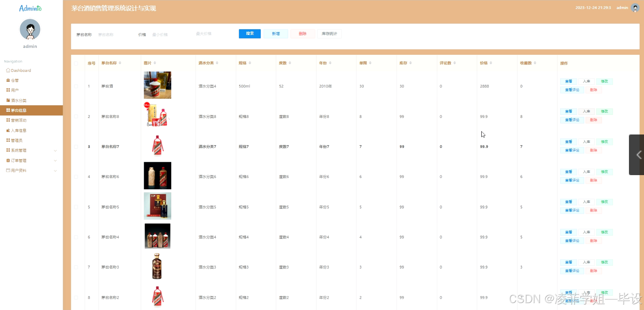Click the 营销活动 grid icon
The image size is (644, 310).
pos(8,120)
